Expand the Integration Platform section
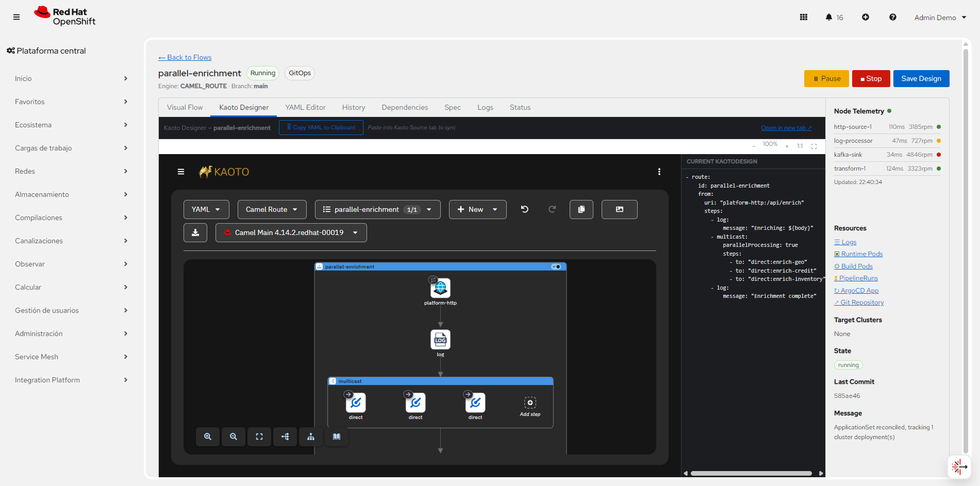980x486 pixels. (71, 380)
